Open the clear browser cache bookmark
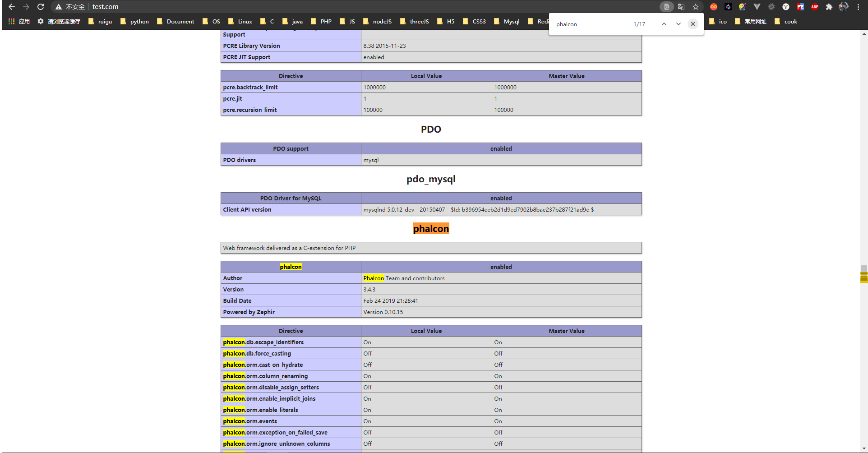 click(x=59, y=21)
